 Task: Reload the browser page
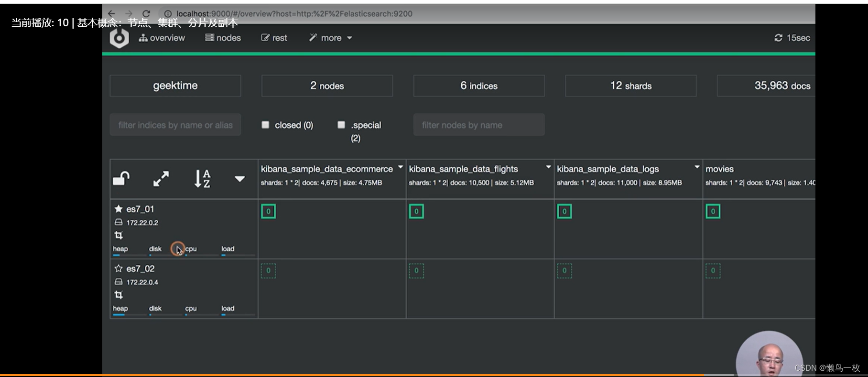coord(146,13)
